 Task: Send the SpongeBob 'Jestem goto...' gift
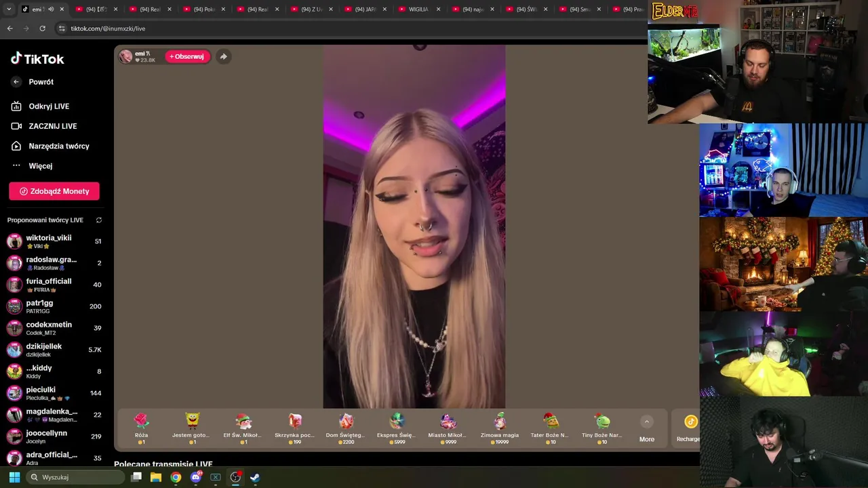click(x=193, y=428)
